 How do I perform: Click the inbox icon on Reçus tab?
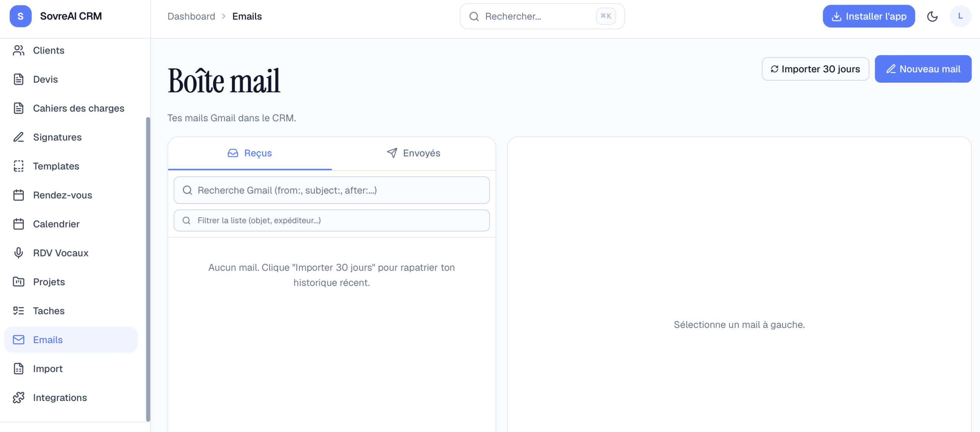click(233, 153)
